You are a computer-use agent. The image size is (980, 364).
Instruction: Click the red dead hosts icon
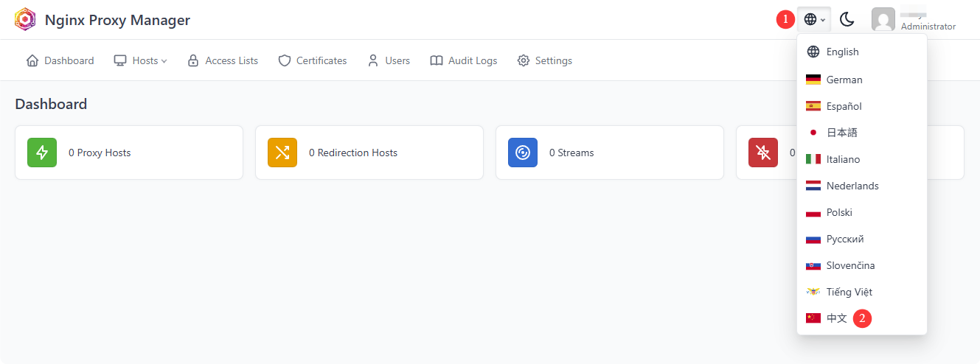point(763,153)
